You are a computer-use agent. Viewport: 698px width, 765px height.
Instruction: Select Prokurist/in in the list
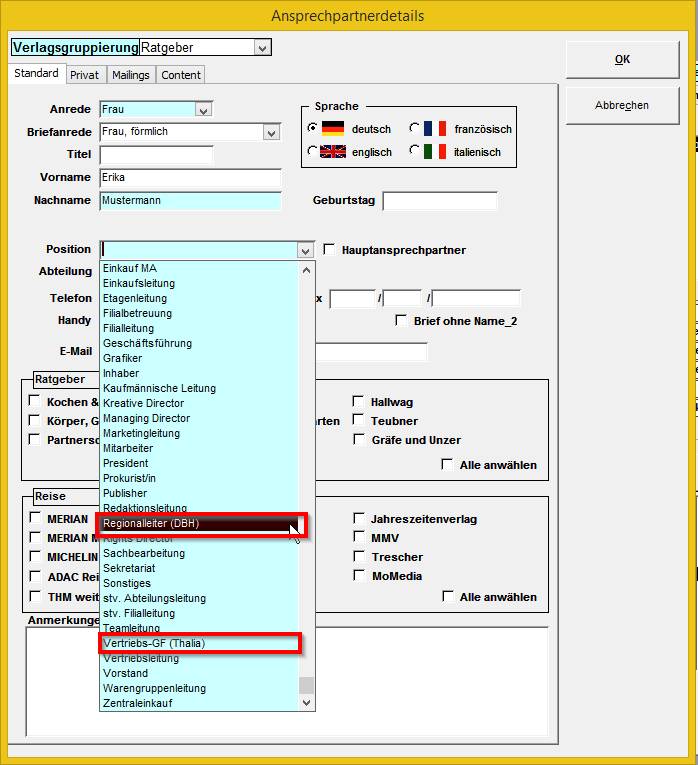(199, 479)
